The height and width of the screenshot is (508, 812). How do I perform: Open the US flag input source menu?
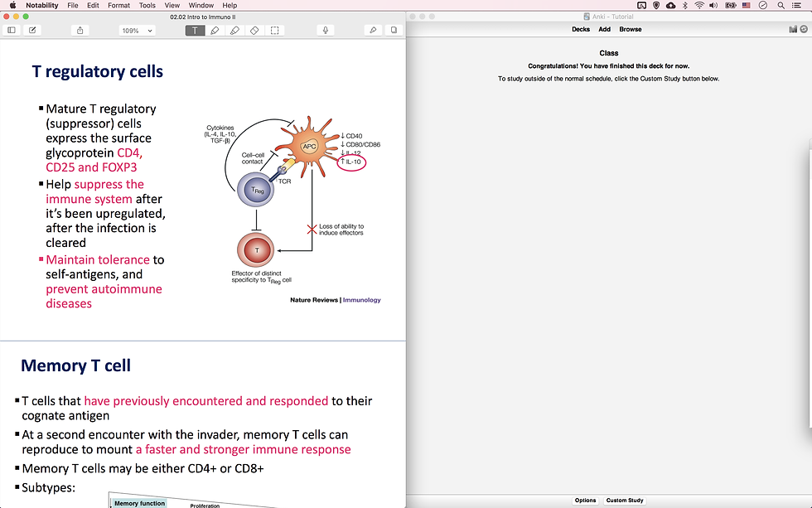(747, 5)
